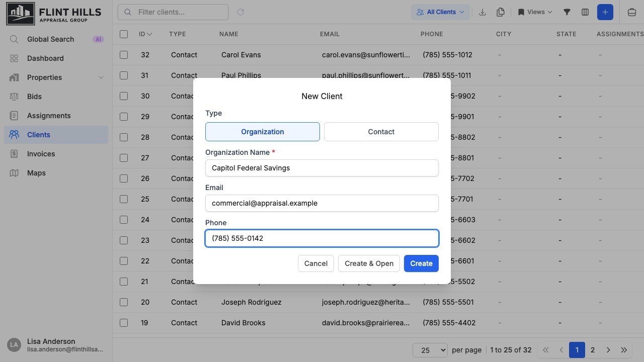Open Global Search in sidebar
The height and width of the screenshot is (362, 644).
(x=56, y=39)
